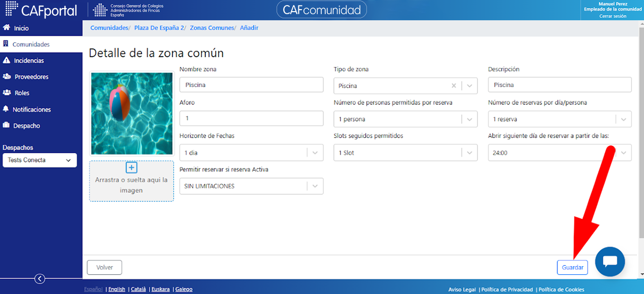Expand the Tipo de zona dropdown
This screenshot has height=294, width=644.
[469, 86]
